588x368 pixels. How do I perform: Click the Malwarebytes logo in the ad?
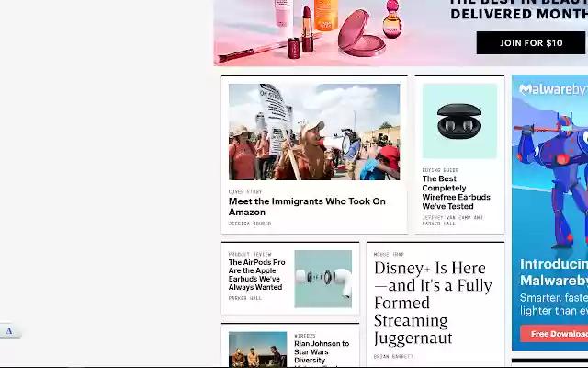coord(553,89)
